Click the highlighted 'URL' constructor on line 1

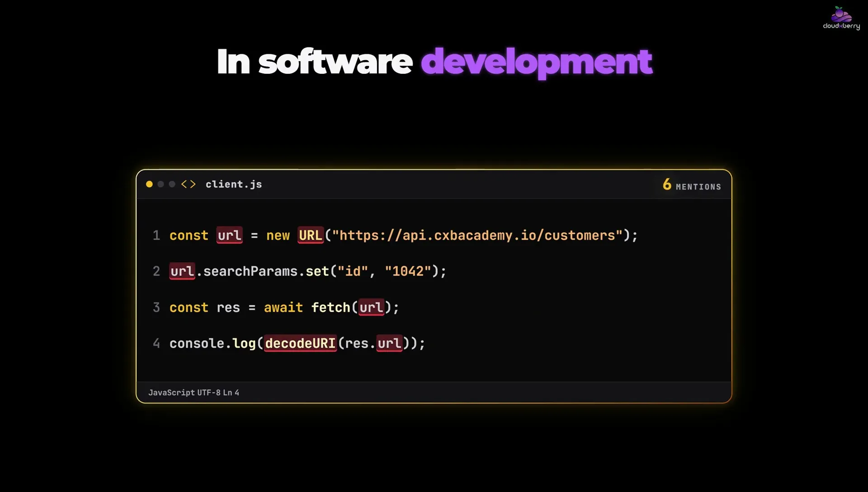click(x=311, y=235)
